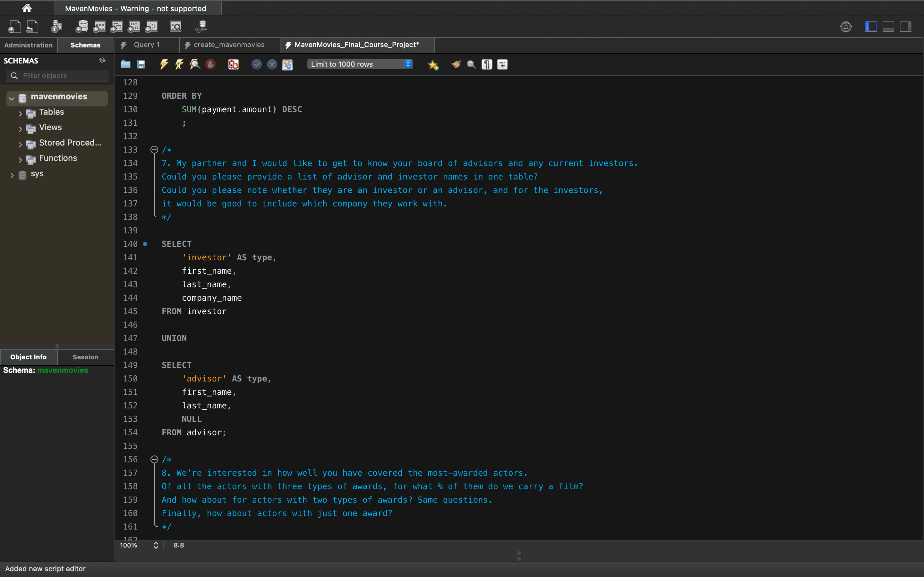
Task: Open the Explain Plan lightning-magnifier tool
Action: tap(195, 64)
